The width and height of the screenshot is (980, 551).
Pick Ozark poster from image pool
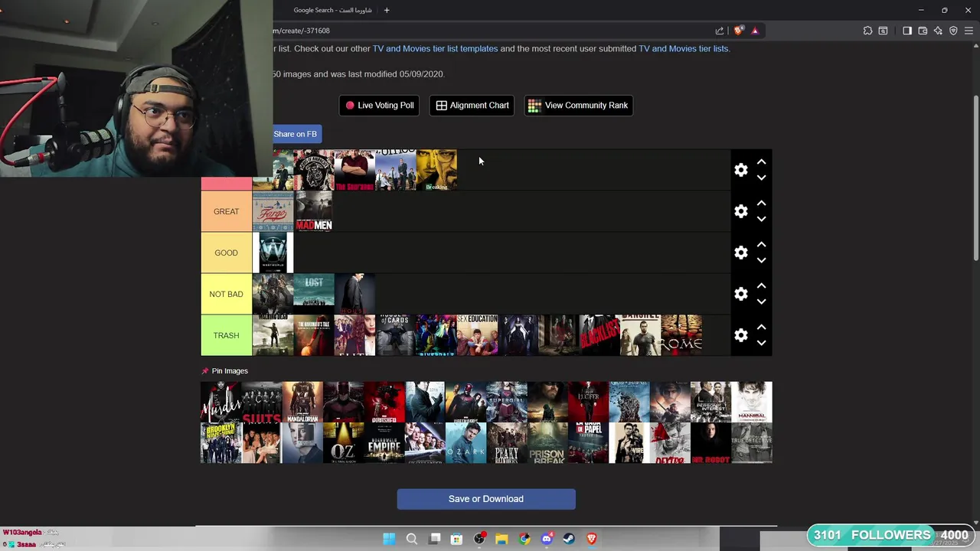(x=465, y=443)
